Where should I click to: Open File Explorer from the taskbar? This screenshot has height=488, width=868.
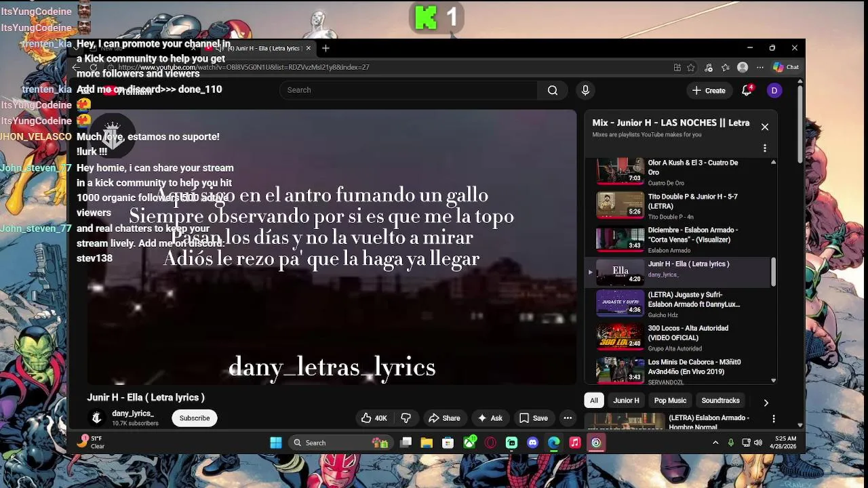(x=427, y=443)
